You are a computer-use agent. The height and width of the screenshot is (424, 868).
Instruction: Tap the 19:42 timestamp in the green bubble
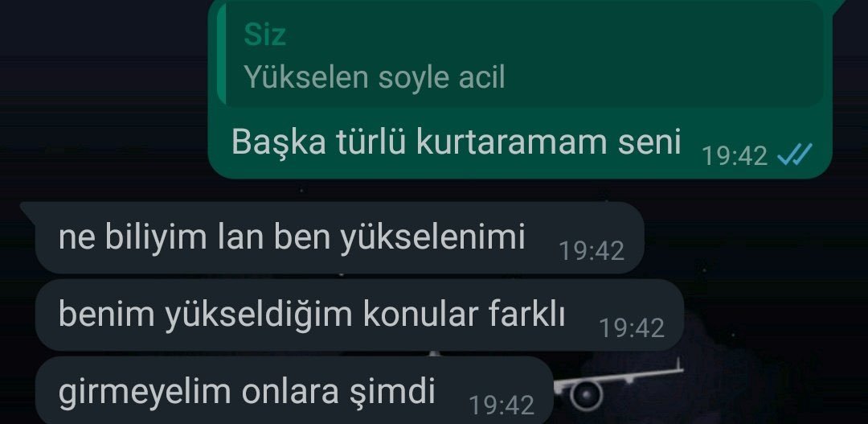point(735,156)
